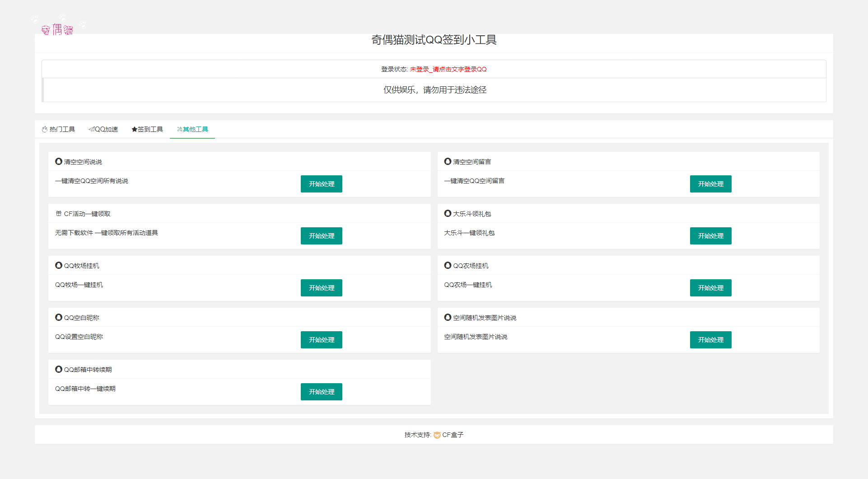Click description QQ农场一键挂机
Image resolution: width=868 pixels, height=479 pixels.
[x=468, y=285]
